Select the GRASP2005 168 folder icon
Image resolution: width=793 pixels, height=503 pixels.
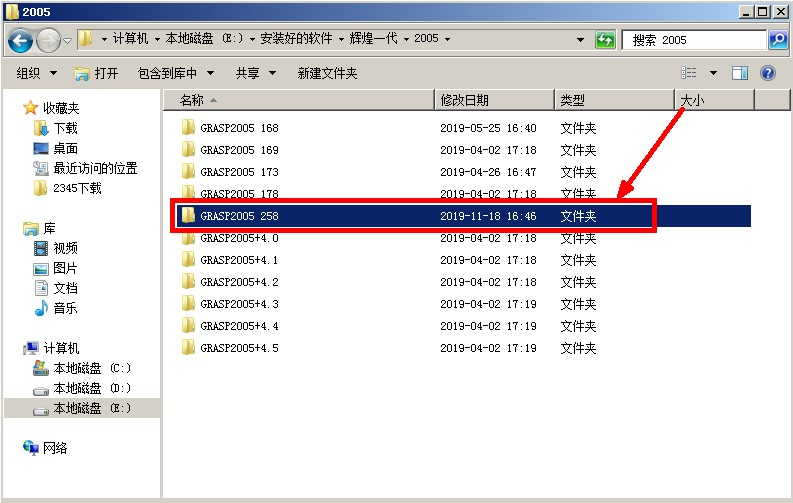coord(188,128)
